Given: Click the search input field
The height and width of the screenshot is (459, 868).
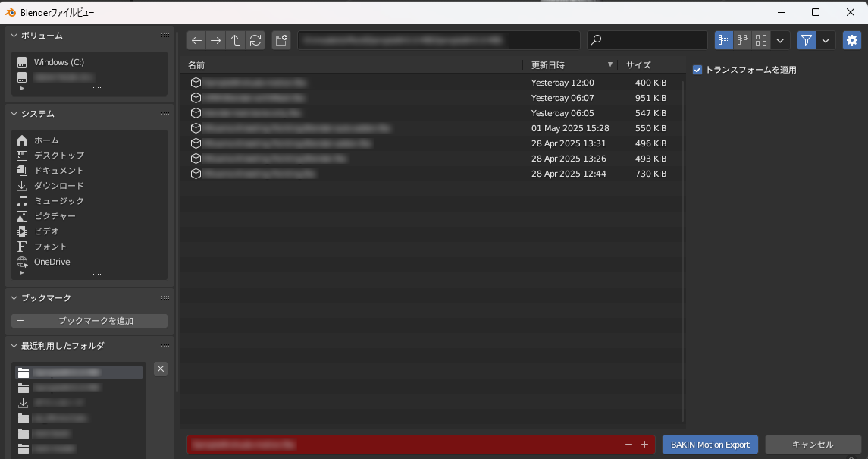Looking at the screenshot, I should (x=652, y=40).
